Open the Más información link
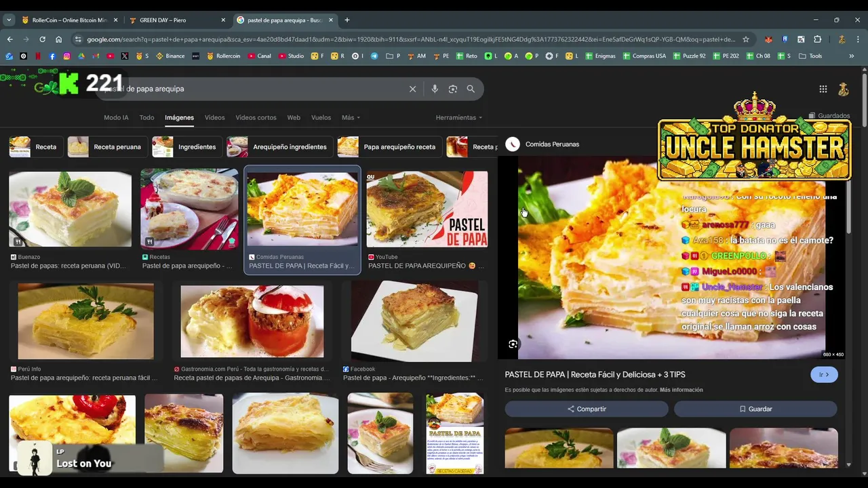This screenshot has width=868, height=488. click(x=681, y=390)
